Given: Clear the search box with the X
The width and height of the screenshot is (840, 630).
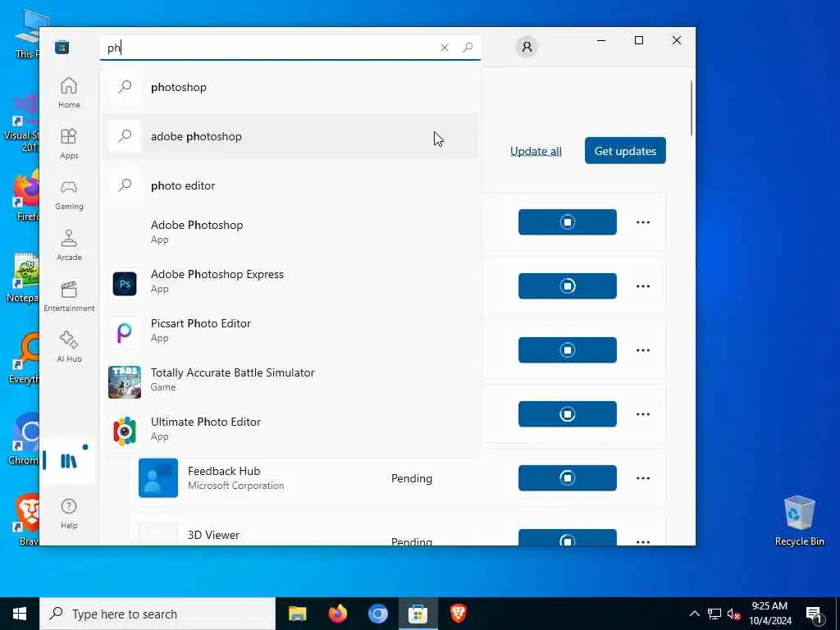Looking at the screenshot, I should click(444, 48).
